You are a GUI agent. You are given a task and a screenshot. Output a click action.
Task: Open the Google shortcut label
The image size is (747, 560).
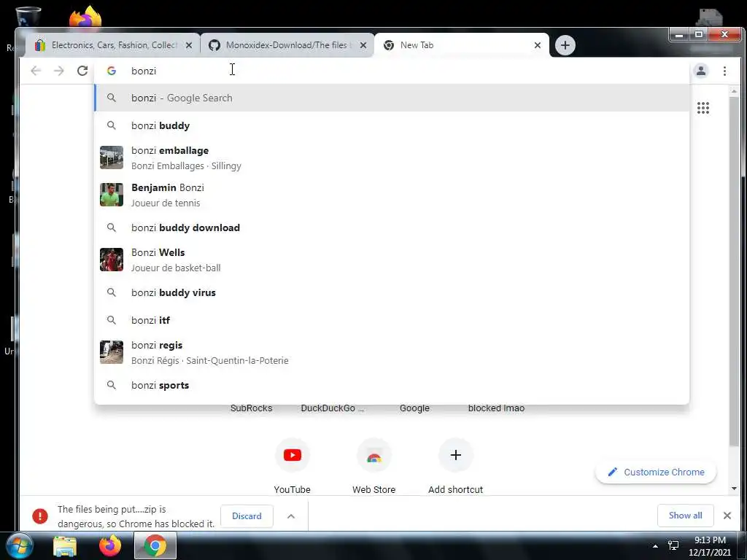pos(414,408)
